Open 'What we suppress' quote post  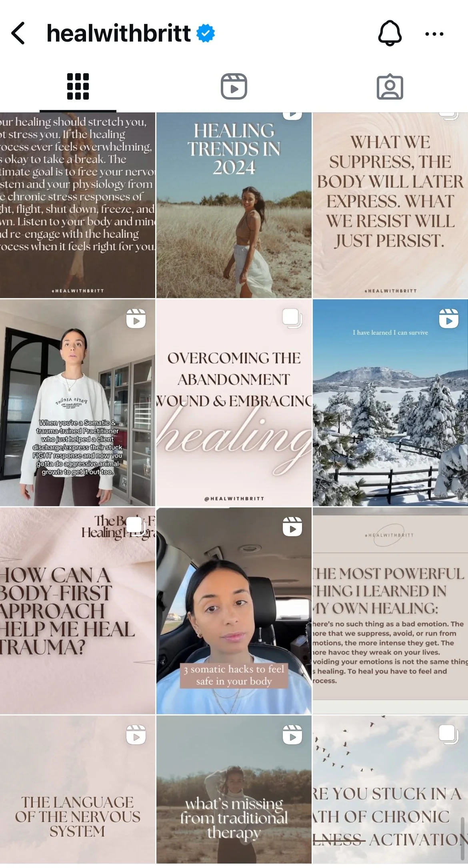[x=390, y=205]
